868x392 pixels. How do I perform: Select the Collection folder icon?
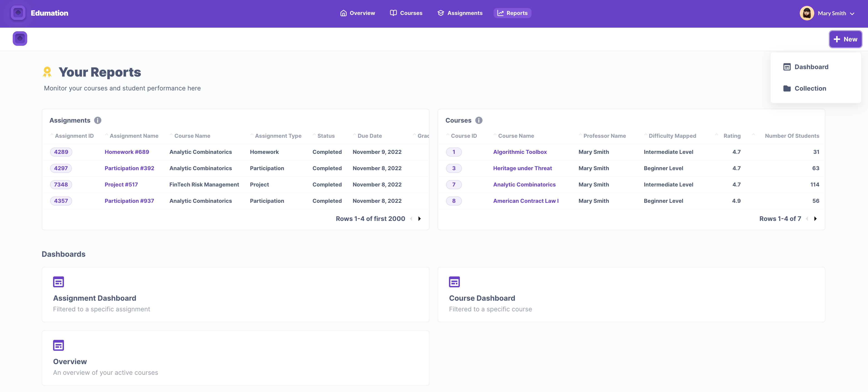(x=787, y=88)
